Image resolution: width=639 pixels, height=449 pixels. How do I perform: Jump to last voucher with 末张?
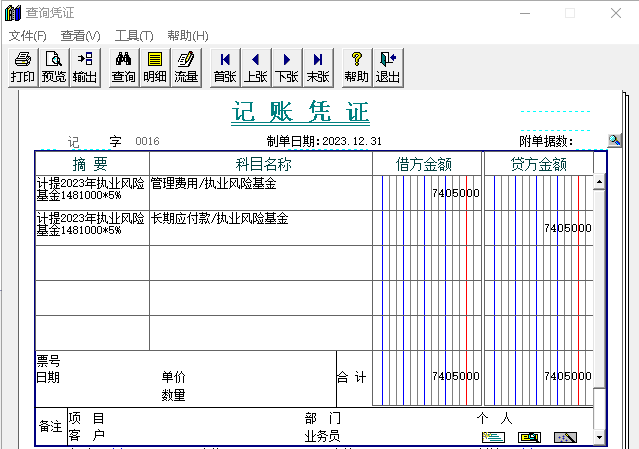click(x=318, y=67)
